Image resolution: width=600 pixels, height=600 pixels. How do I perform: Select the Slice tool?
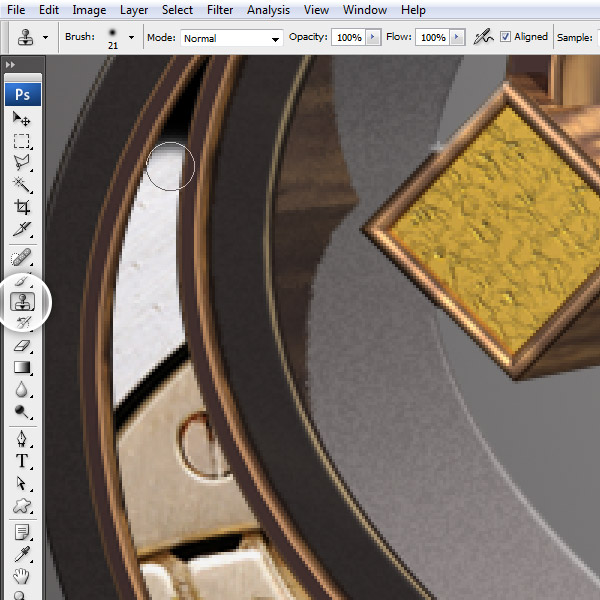click(x=22, y=229)
